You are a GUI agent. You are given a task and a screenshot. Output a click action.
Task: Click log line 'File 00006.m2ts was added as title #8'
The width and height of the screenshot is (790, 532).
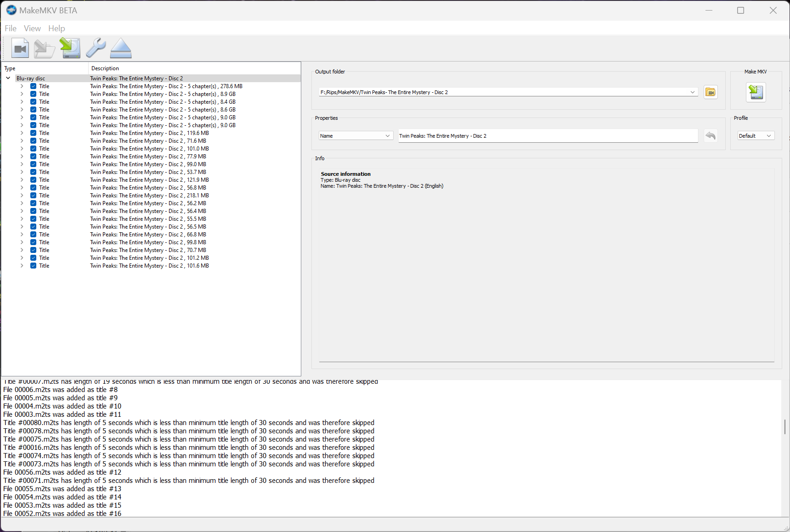[x=61, y=390]
